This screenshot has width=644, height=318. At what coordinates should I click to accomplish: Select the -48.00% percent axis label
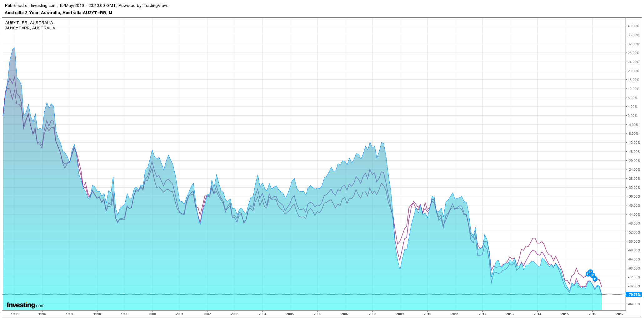click(634, 223)
